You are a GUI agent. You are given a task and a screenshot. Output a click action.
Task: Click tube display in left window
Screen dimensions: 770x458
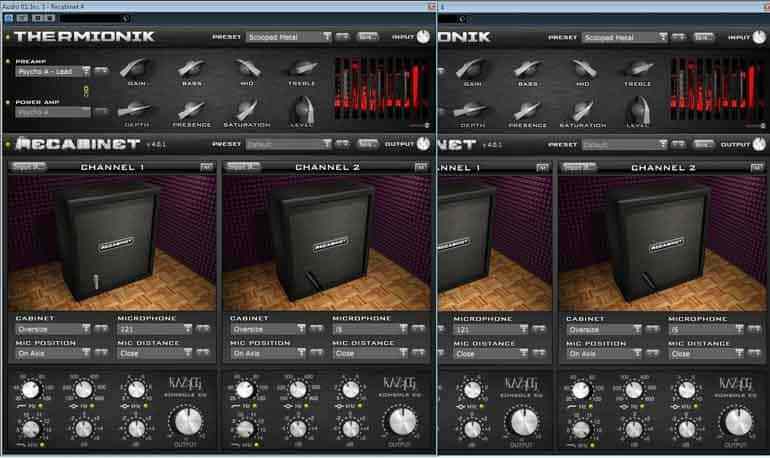[382, 88]
